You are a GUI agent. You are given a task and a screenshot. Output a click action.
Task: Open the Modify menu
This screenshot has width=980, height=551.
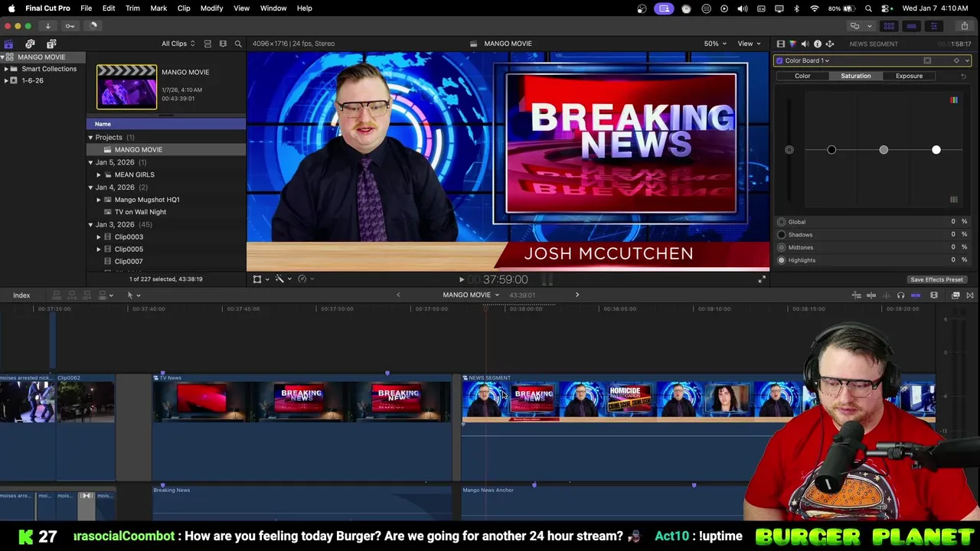click(211, 8)
